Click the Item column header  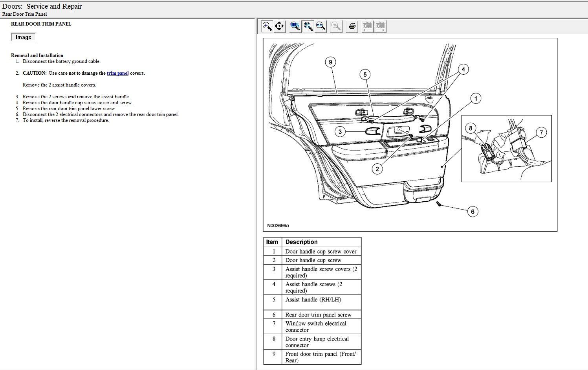pos(272,242)
